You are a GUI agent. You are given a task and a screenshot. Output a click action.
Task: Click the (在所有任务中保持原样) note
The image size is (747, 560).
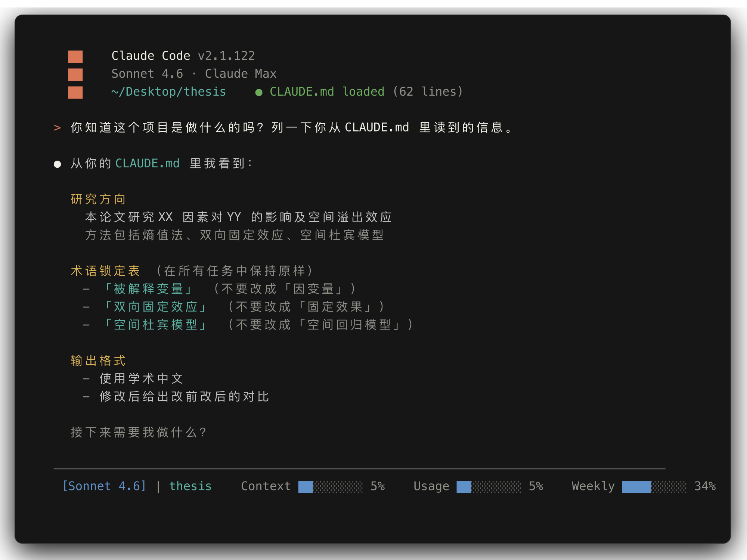point(235,271)
